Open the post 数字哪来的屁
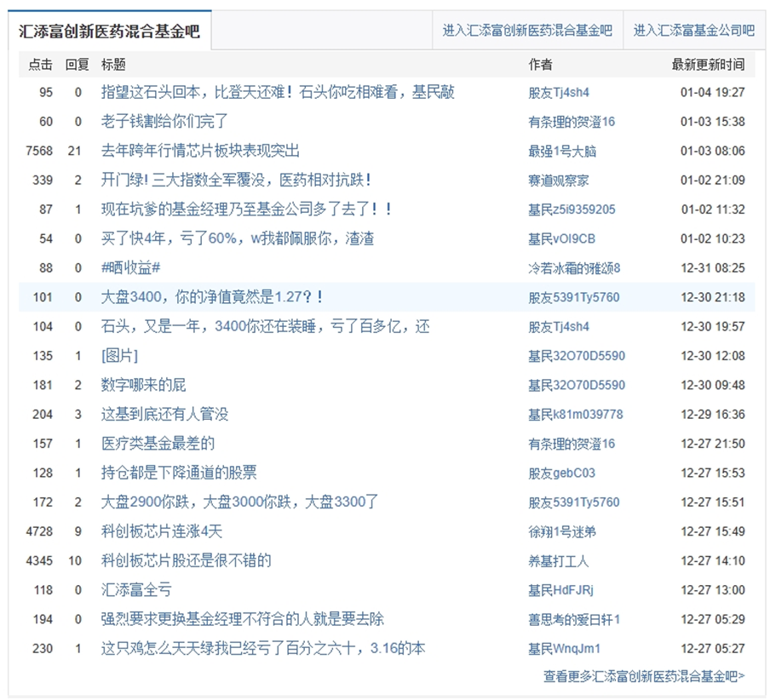Viewport: 770px width, 700px height. pos(143,385)
